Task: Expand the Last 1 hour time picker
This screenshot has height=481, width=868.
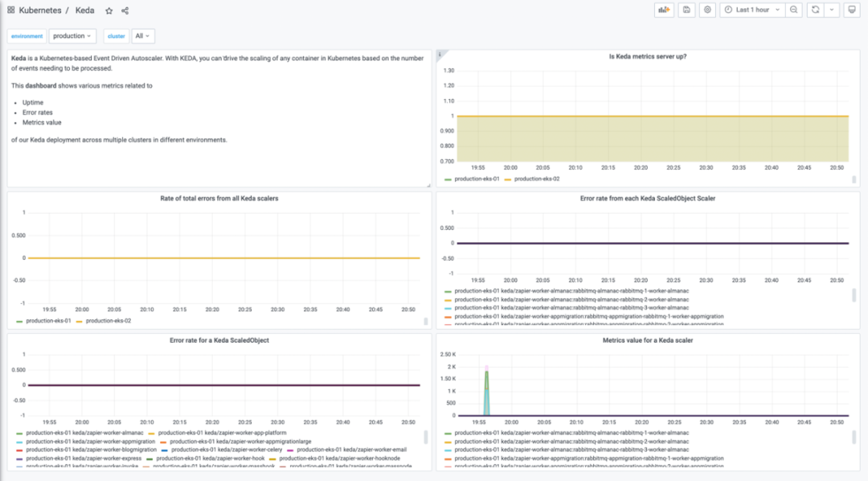Action: pyautogui.click(x=752, y=10)
